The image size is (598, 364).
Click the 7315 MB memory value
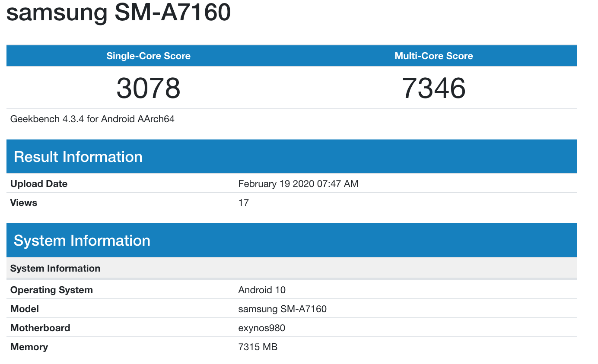(x=258, y=347)
